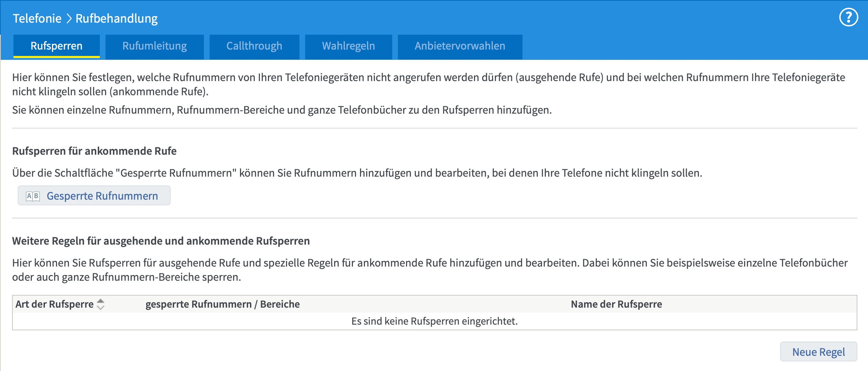Click the sentence starting "Sie können einzelne Rufnummern"
The width and height of the screenshot is (868, 371).
[282, 110]
